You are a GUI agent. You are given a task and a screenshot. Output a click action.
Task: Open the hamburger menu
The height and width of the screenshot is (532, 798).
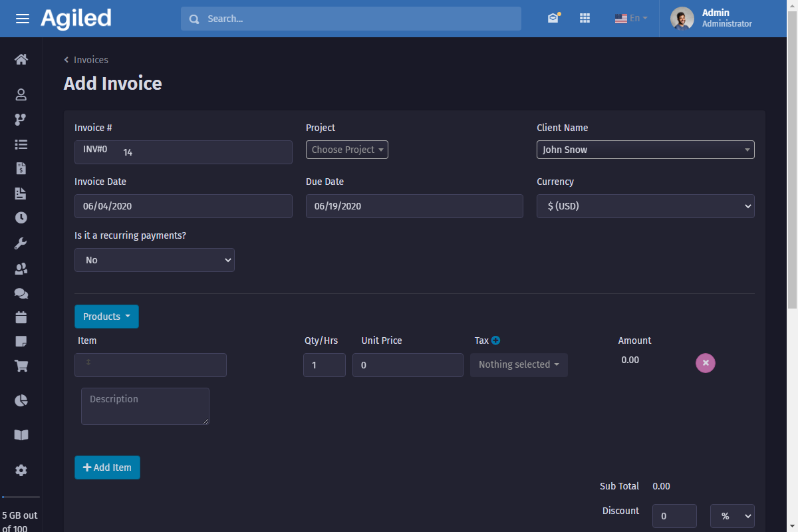click(23, 19)
